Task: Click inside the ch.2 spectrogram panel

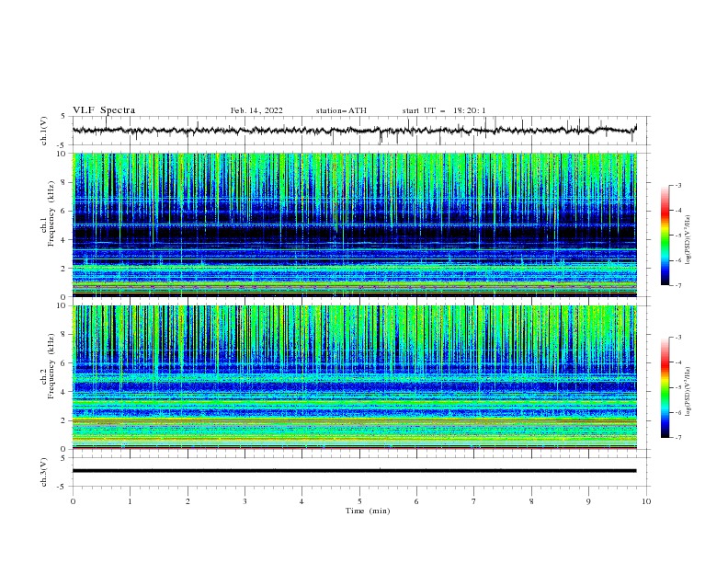Action: [x=355, y=377]
